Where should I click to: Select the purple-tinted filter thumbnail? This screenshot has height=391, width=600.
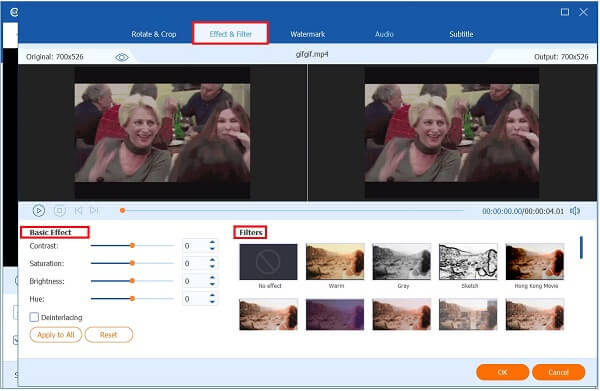tap(335, 314)
